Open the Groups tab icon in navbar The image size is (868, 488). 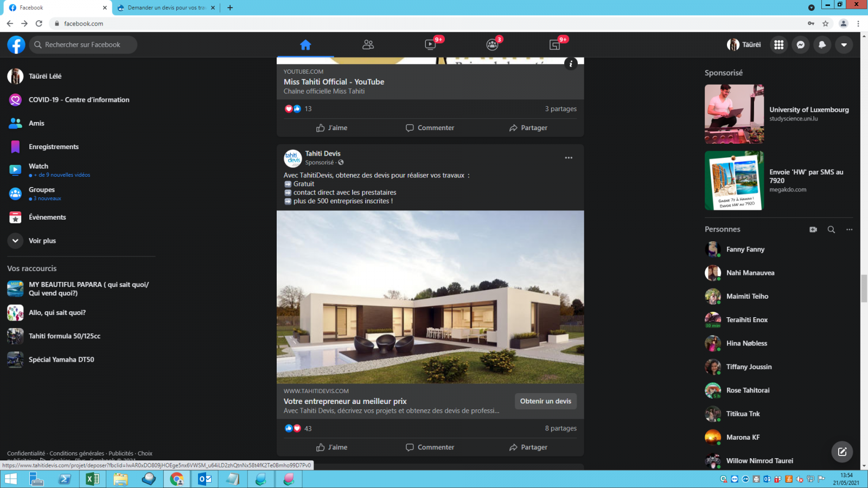492,45
